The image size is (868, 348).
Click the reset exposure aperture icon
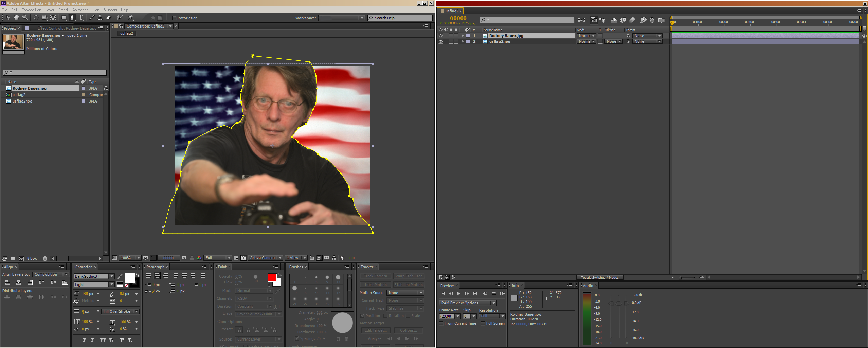tap(342, 258)
